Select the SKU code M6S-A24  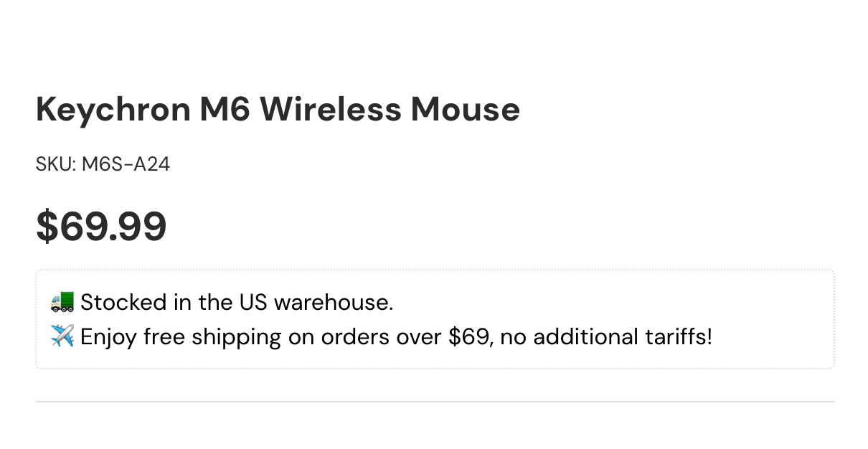(126, 164)
